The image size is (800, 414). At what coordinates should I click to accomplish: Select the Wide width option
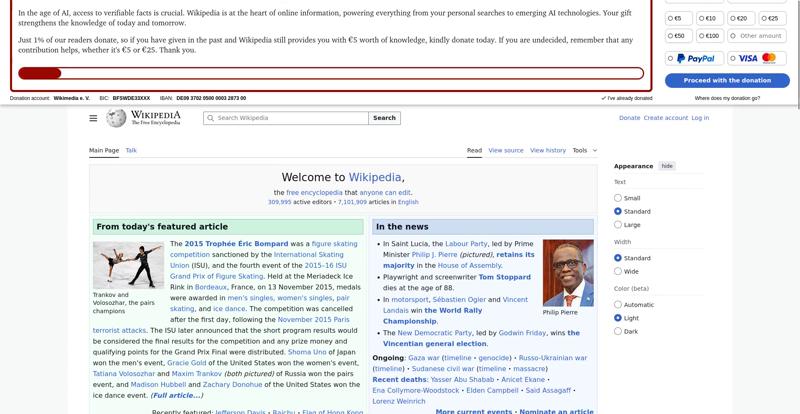pyautogui.click(x=618, y=271)
